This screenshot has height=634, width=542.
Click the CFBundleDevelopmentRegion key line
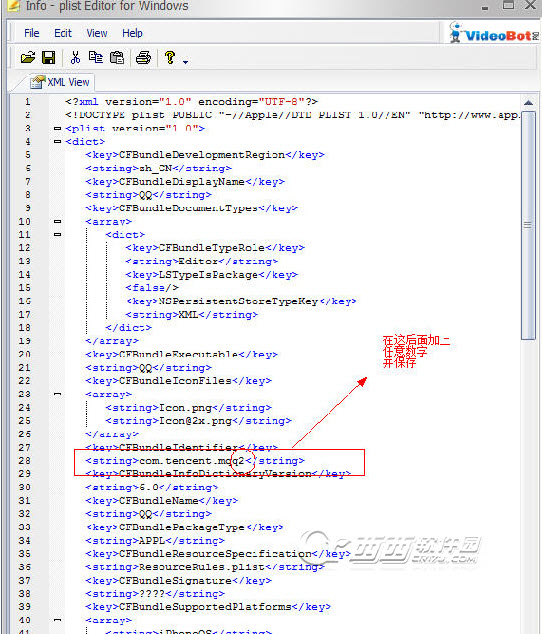pos(205,155)
